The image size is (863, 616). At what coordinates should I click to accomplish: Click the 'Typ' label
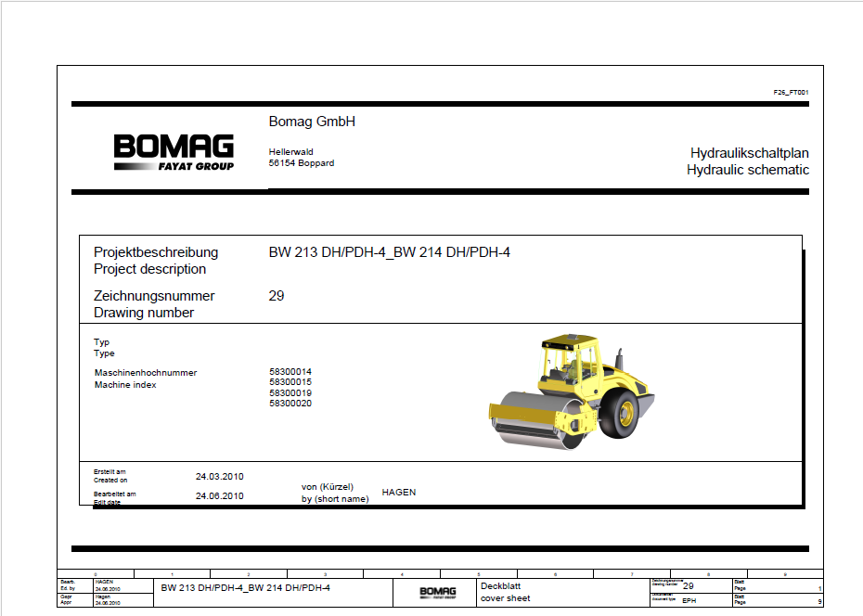pyautogui.click(x=101, y=342)
